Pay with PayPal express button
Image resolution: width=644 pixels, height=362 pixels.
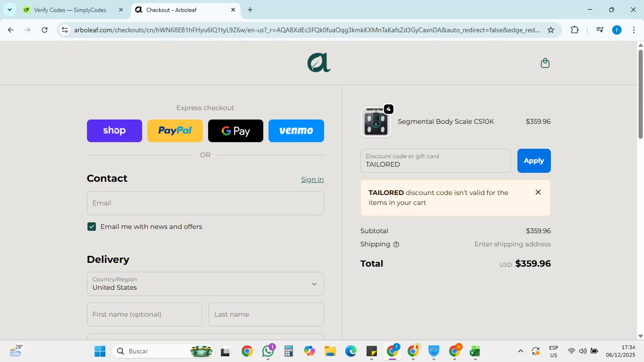[175, 131]
